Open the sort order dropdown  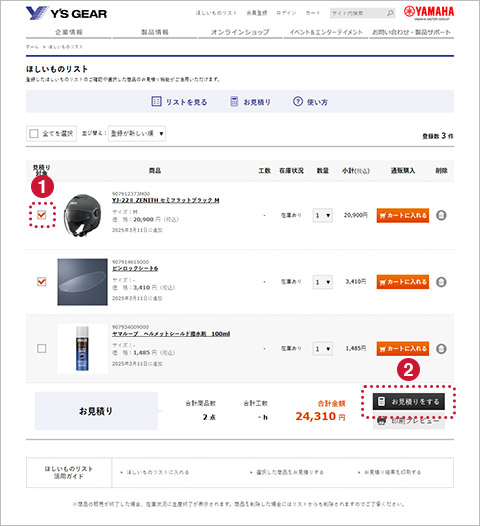point(137,134)
